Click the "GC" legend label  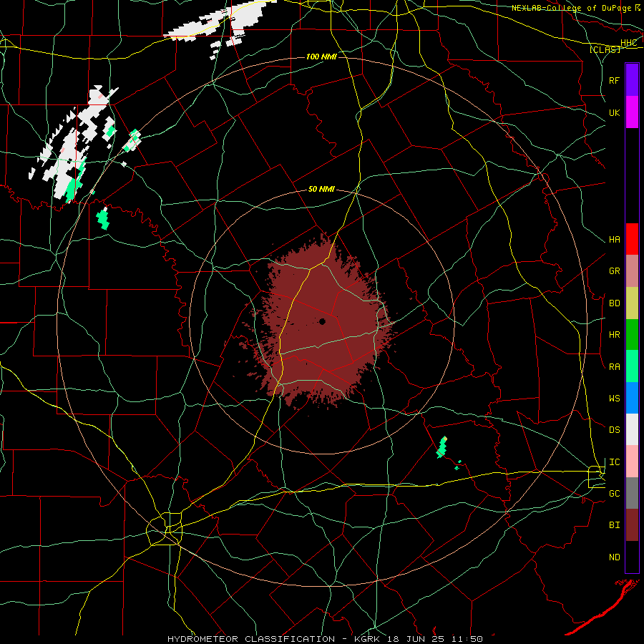click(614, 494)
